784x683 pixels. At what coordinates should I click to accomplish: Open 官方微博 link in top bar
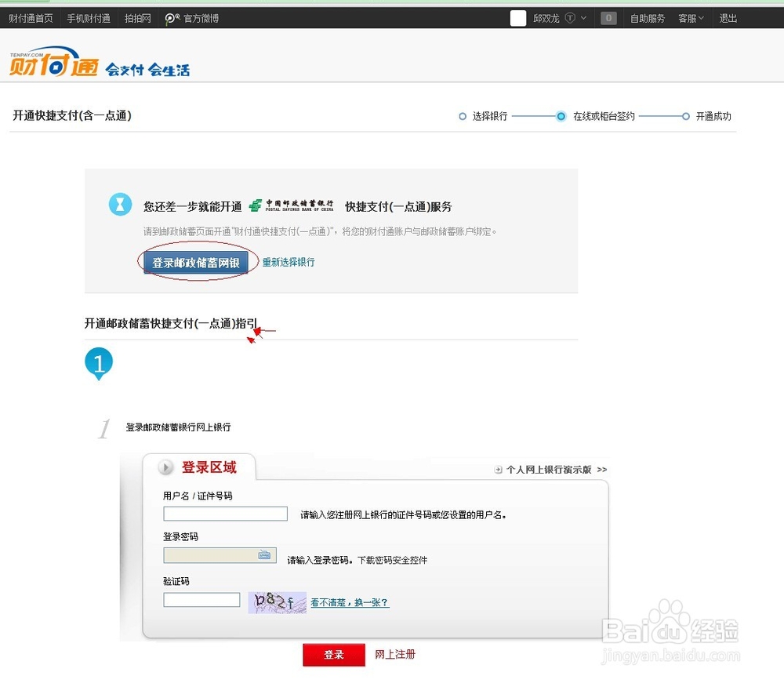click(x=201, y=19)
